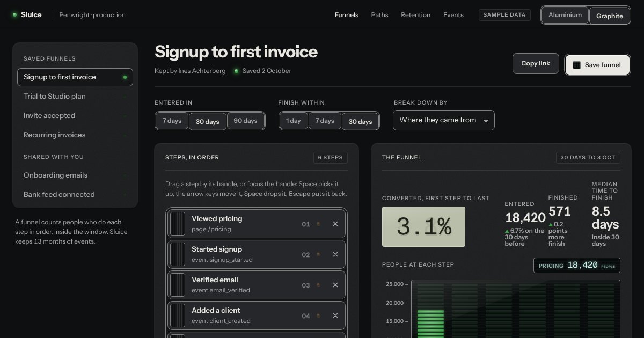Switch to the Retention tab

pos(416,15)
